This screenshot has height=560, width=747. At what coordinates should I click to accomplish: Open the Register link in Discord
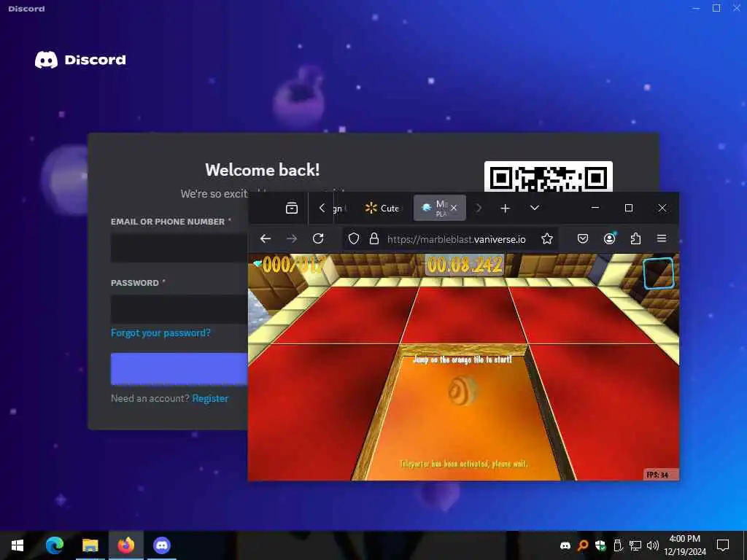coord(210,398)
